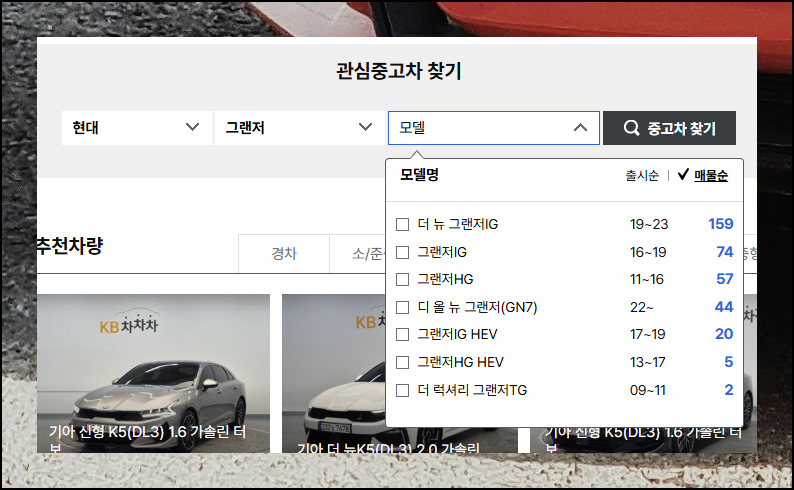Check the 더 뉴 그랜저IG checkbox
Screen dimensions: 794x490
(403, 224)
